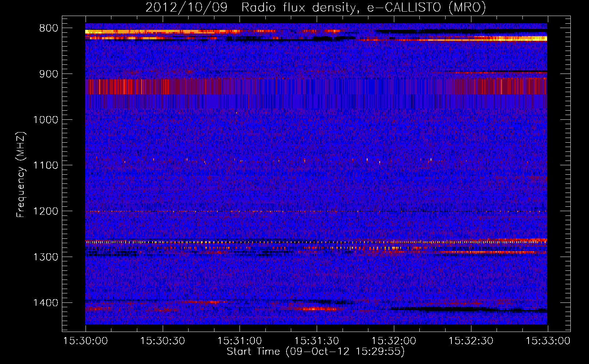Click the 800 frequency tick label

[x=49, y=28]
